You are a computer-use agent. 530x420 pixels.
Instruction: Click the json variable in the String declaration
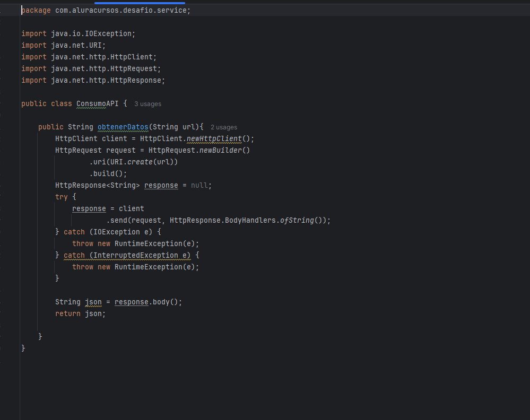(93, 302)
